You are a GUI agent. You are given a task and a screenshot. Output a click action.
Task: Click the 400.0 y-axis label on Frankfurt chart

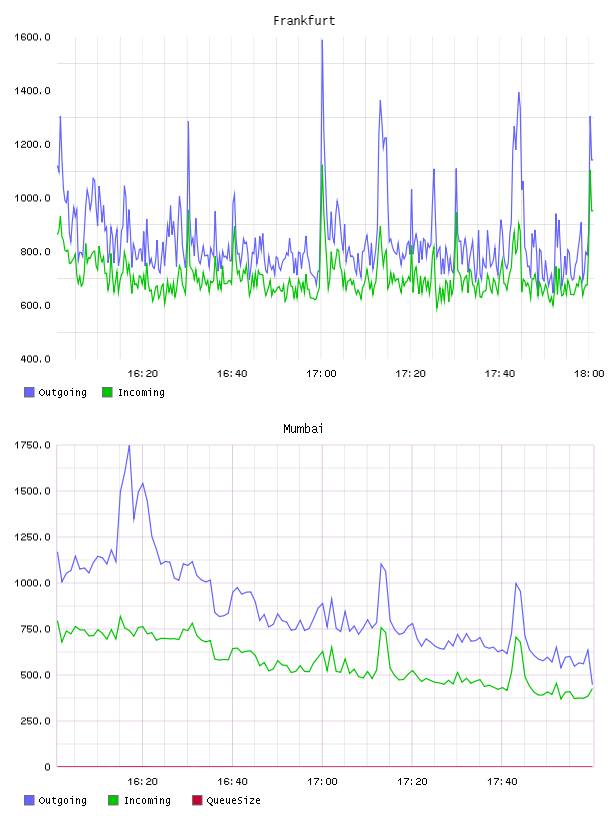35,359
